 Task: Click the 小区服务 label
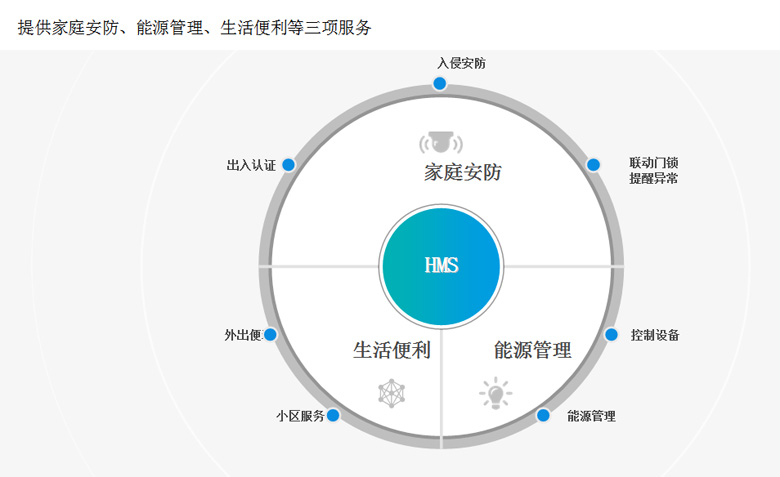[x=300, y=416]
